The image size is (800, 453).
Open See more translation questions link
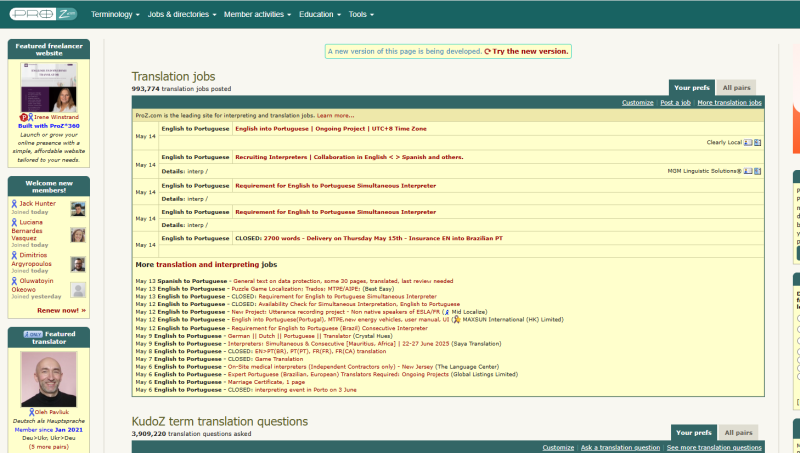tap(714, 447)
